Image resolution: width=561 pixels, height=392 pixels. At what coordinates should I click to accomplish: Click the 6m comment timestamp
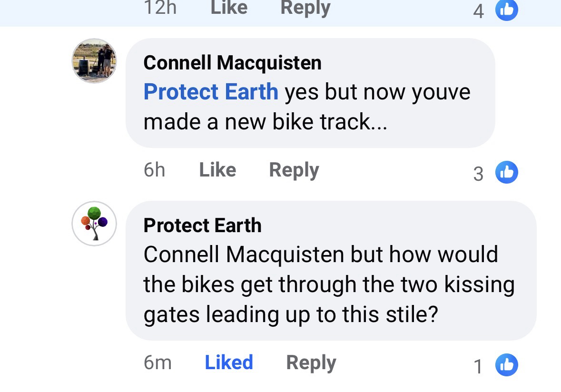157,363
